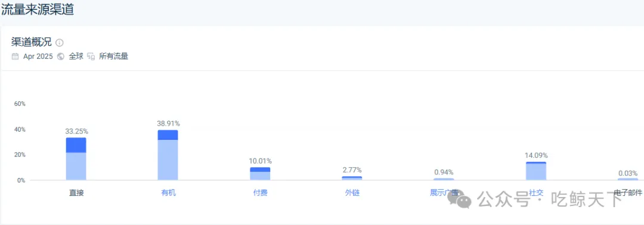This screenshot has width=644, height=225.
Task: Click the 付费 bar showing 10.01%
Action: [x=260, y=174]
